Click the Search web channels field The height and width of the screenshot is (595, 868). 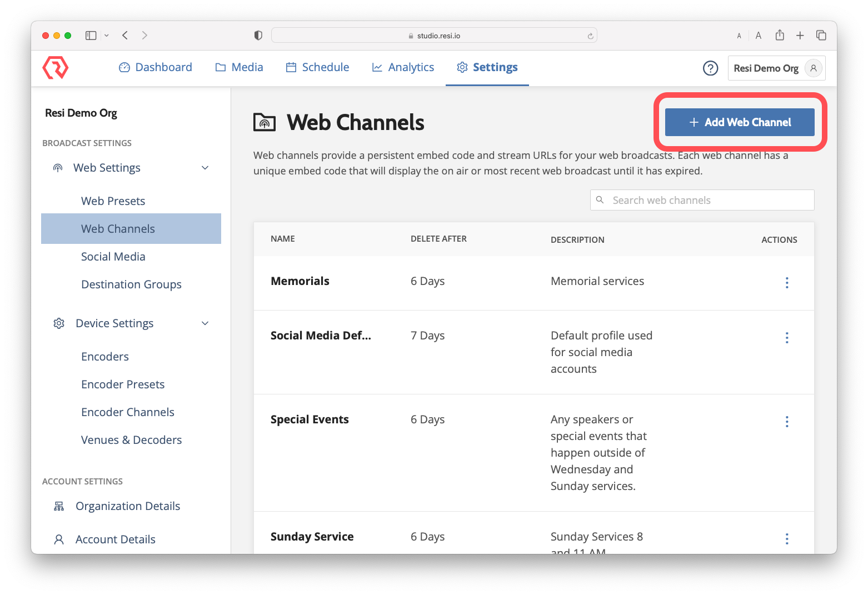[x=702, y=200]
